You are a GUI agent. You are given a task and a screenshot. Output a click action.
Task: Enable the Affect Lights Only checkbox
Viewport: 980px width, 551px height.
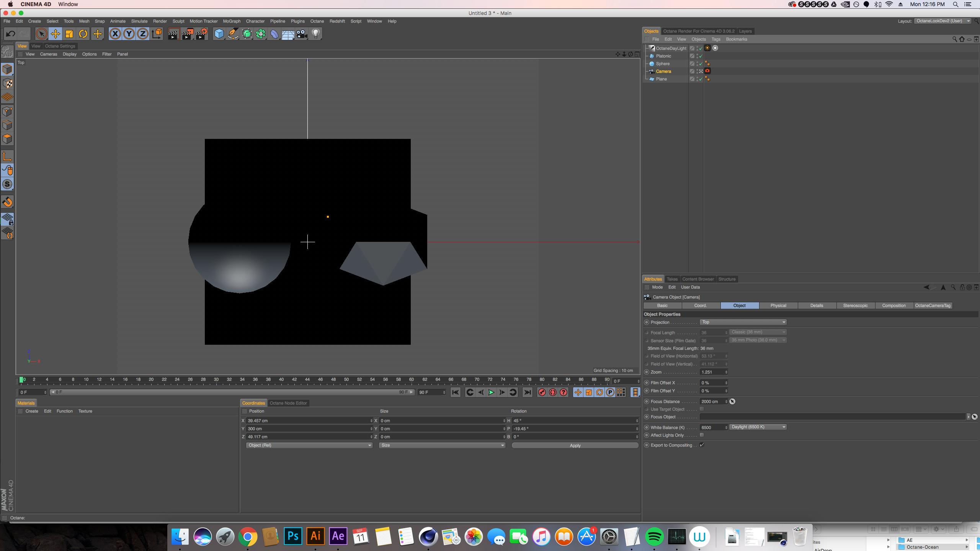point(702,435)
